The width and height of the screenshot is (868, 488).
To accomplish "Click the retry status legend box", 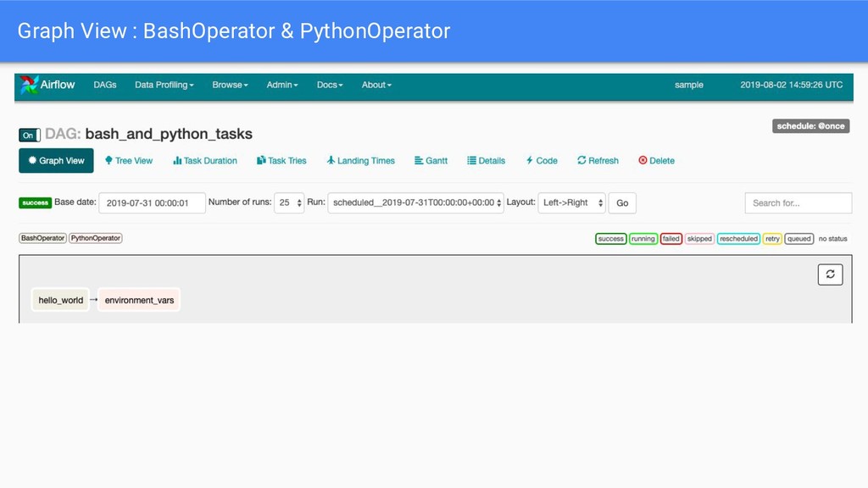I will click(x=772, y=238).
